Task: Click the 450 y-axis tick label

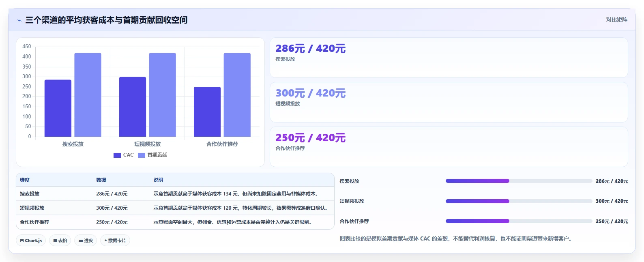Action: coord(27,47)
